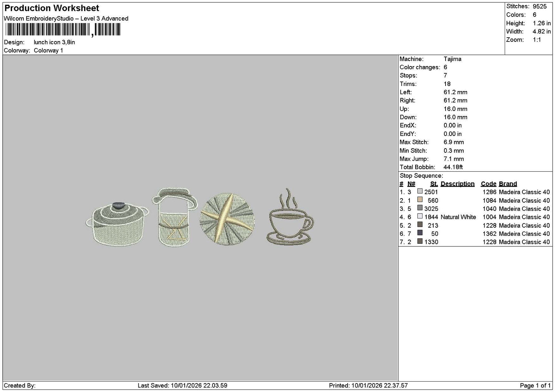
Task: Click the 'Brand' column header
Action: click(508, 184)
